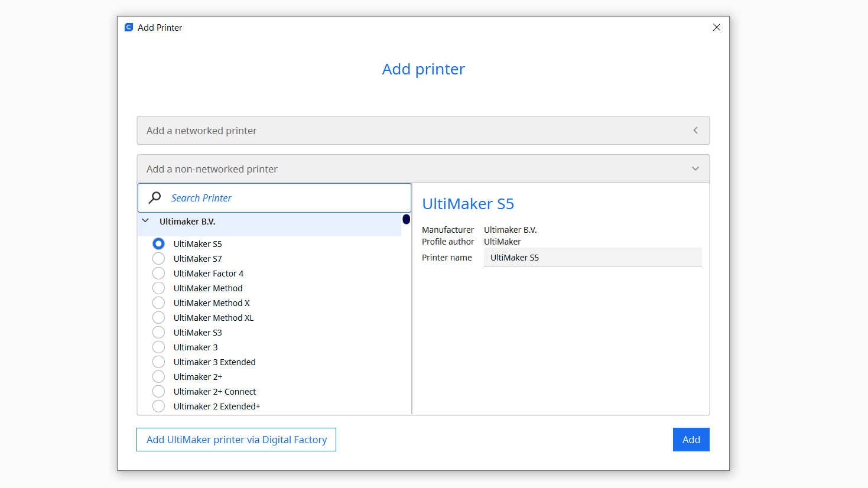Image resolution: width=868 pixels, height=488 pixels.
Task: Click Add UltiMaker printer via Digital Factory
Action: pos(236,440)
